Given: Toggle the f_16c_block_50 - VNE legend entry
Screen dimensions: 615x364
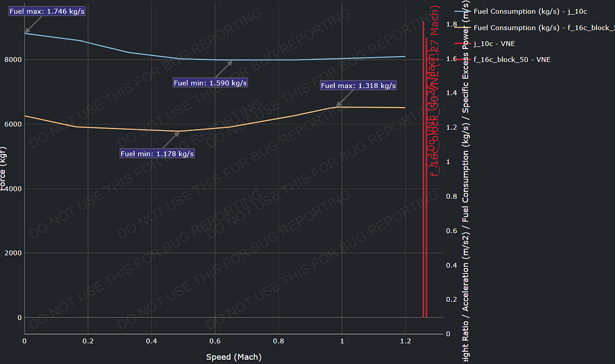Looking at the screenshot, I should 512,60.
